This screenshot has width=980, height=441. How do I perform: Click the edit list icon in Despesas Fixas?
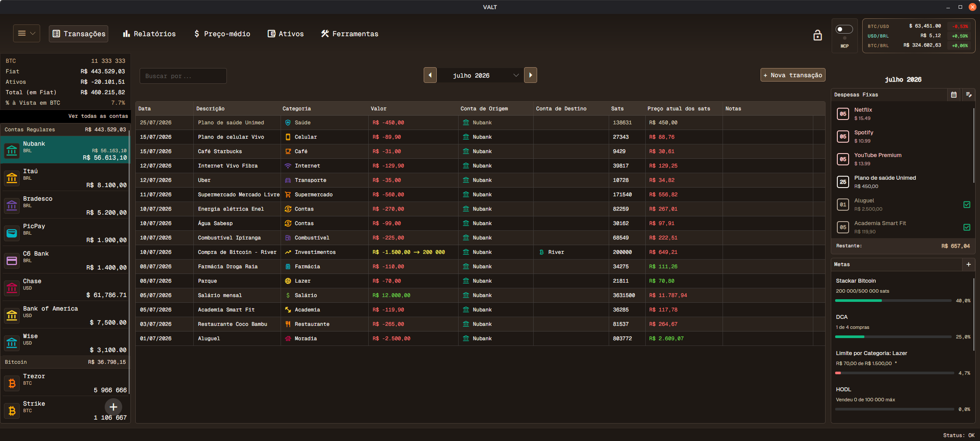[x=969, y=95]
